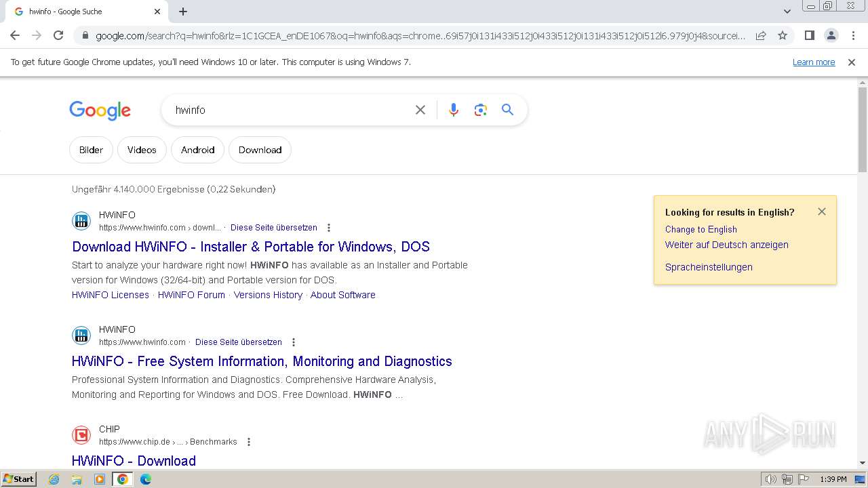Search by image with Lens icon

point(481,110)
